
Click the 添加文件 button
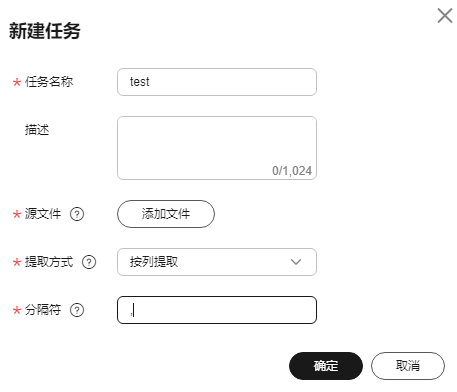click(166, 214)
